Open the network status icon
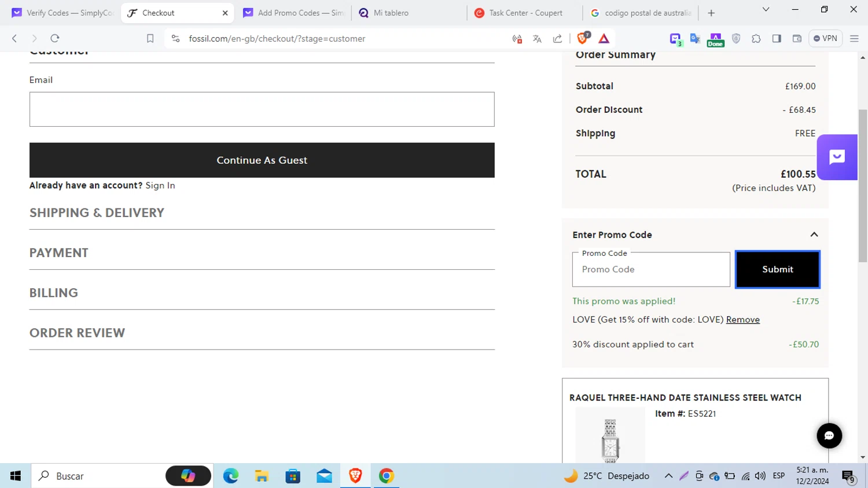Screen dimensions: 868x488 point(745,476)
